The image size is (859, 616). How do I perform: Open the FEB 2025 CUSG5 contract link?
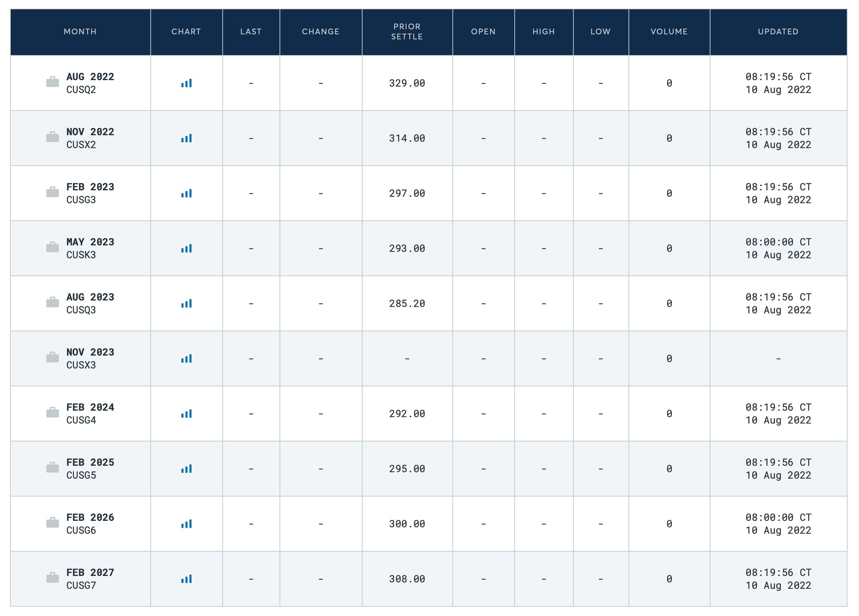(90, 463)
